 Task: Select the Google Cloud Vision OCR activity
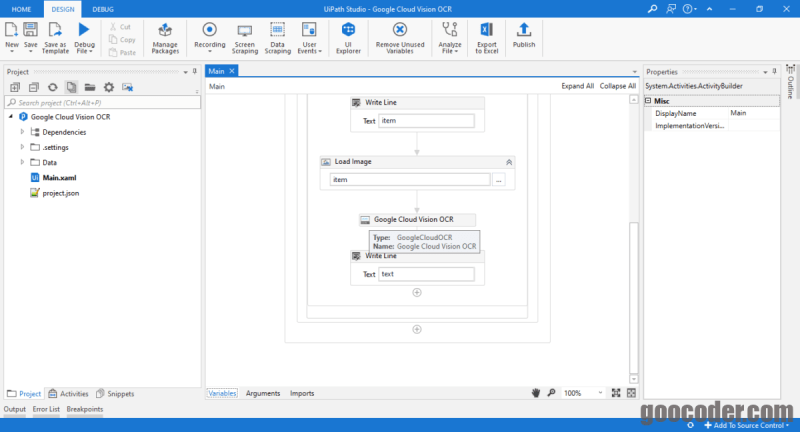[x=417, y=220]
